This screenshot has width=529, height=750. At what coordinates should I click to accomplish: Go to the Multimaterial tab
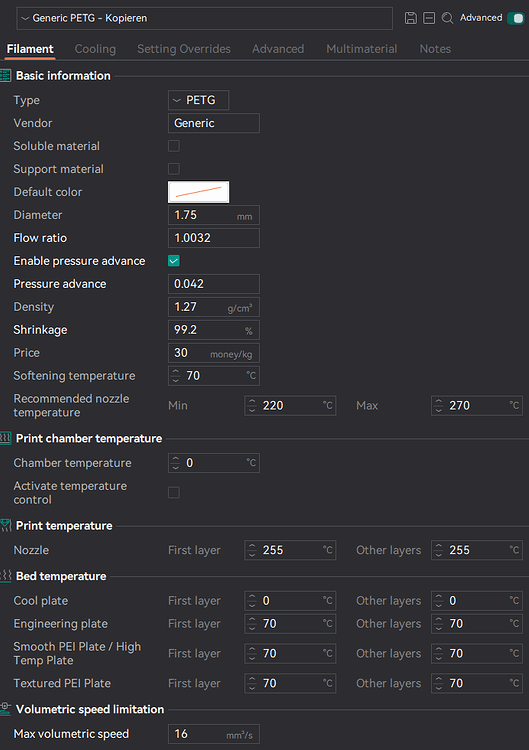[362, 49]
